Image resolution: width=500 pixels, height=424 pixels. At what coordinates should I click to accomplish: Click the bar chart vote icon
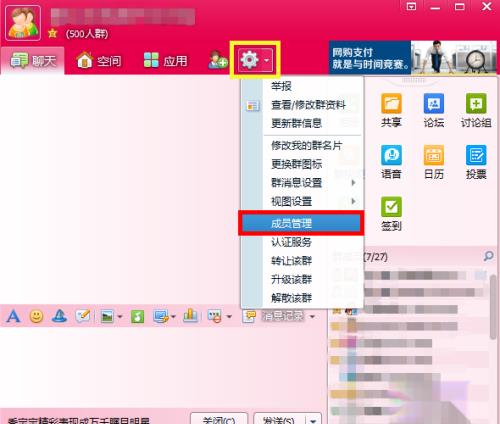pos(190,315)
